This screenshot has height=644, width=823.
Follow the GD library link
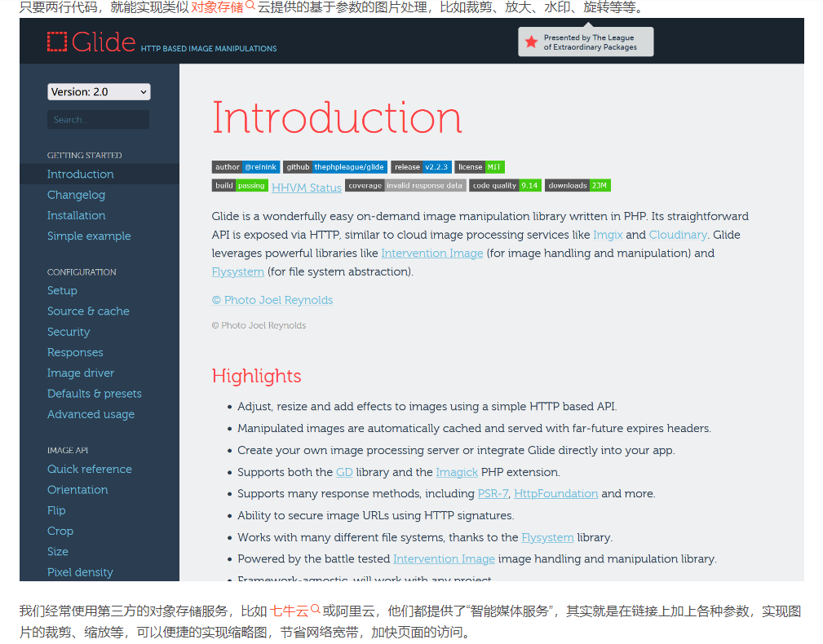344,472
